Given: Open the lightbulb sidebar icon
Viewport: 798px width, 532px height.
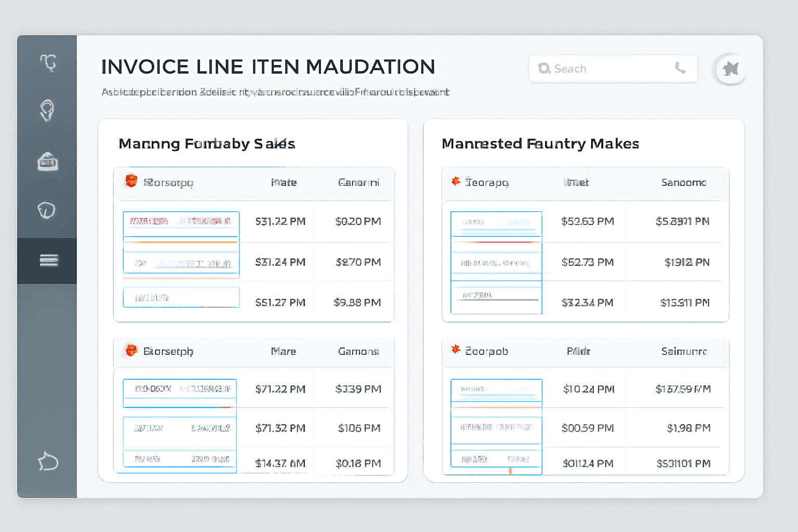Looking at the screenshot, I should point(47,110).
